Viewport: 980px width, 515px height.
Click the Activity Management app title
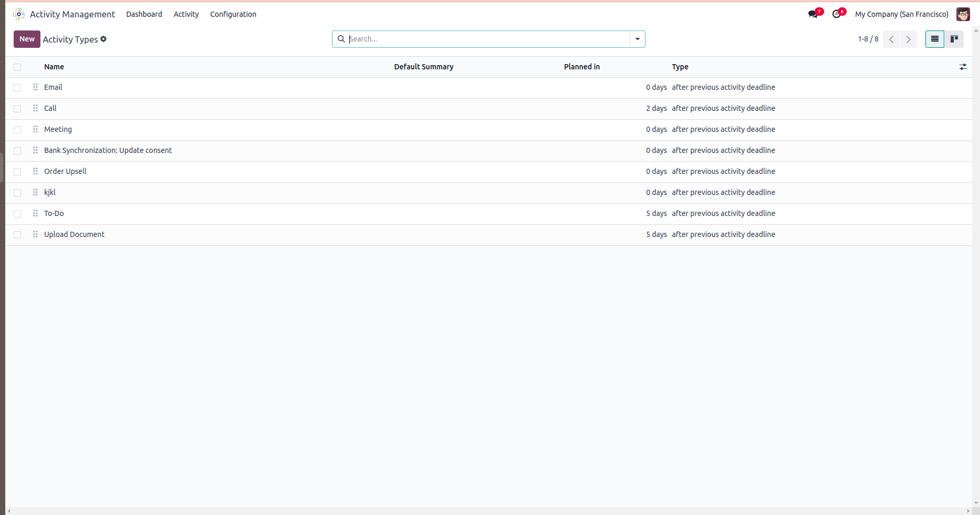[72, 14]
